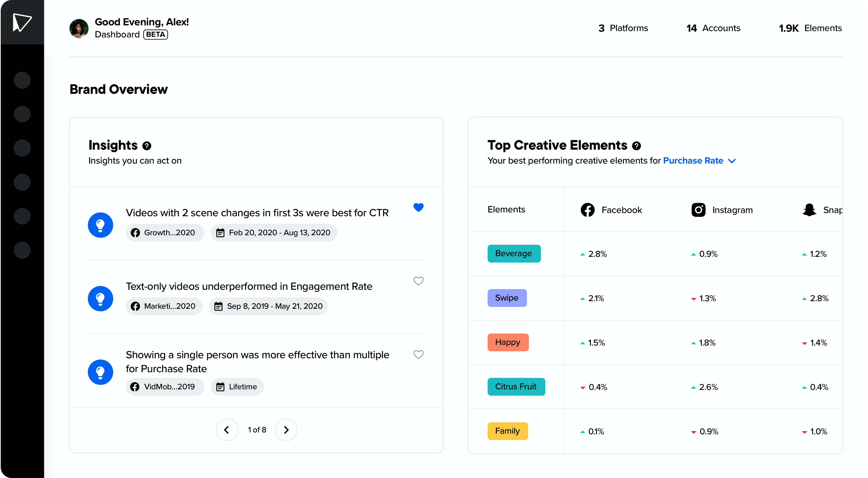
Task: Click Facebook icon in VidMob...2019 chip
Action: 135,387
